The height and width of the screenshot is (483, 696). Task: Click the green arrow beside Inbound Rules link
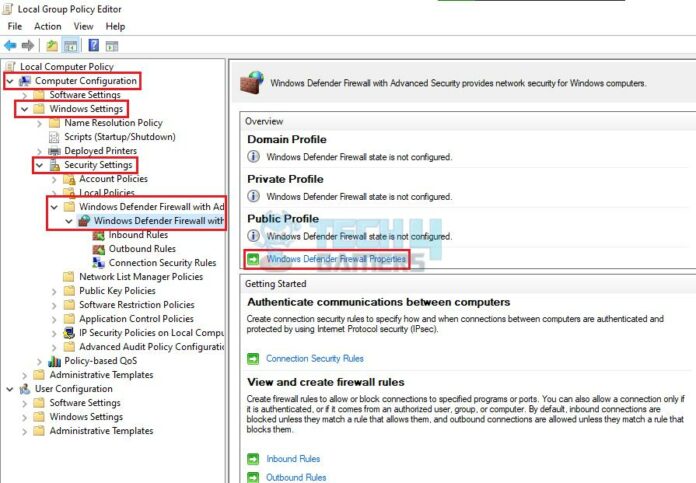point(253,459)
